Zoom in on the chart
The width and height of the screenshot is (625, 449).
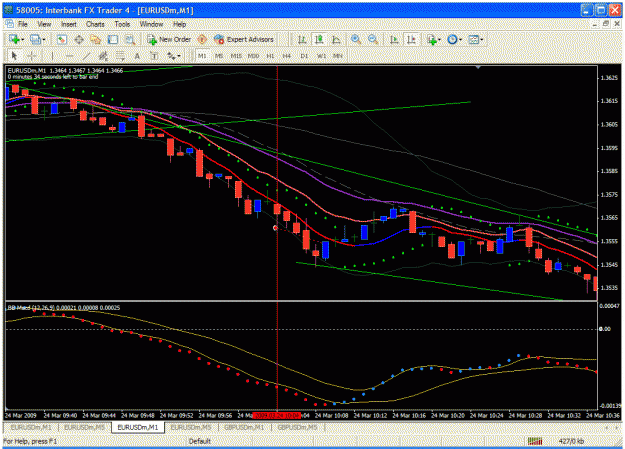pos(356,39)
